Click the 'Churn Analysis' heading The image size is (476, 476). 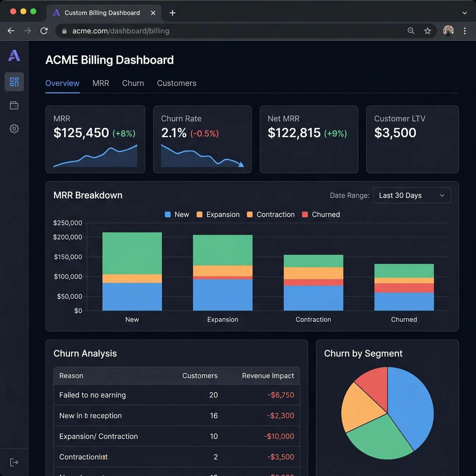(85, 353)
